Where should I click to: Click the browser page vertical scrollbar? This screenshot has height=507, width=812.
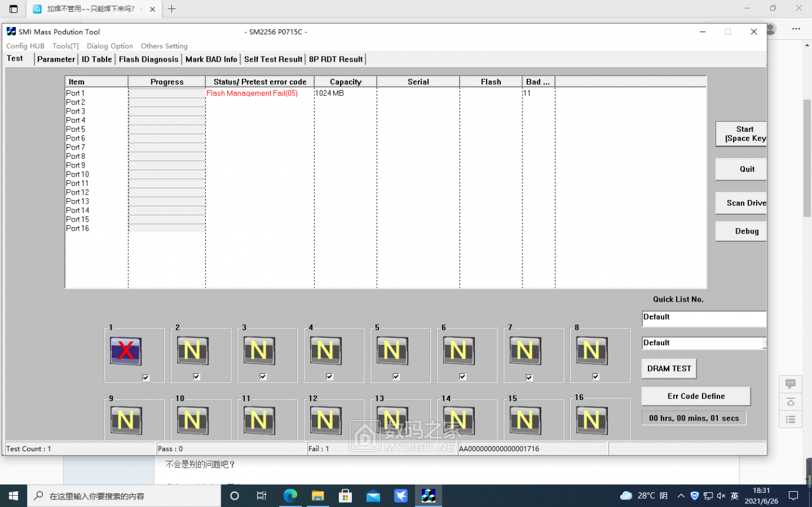click(x=807, y=157)
